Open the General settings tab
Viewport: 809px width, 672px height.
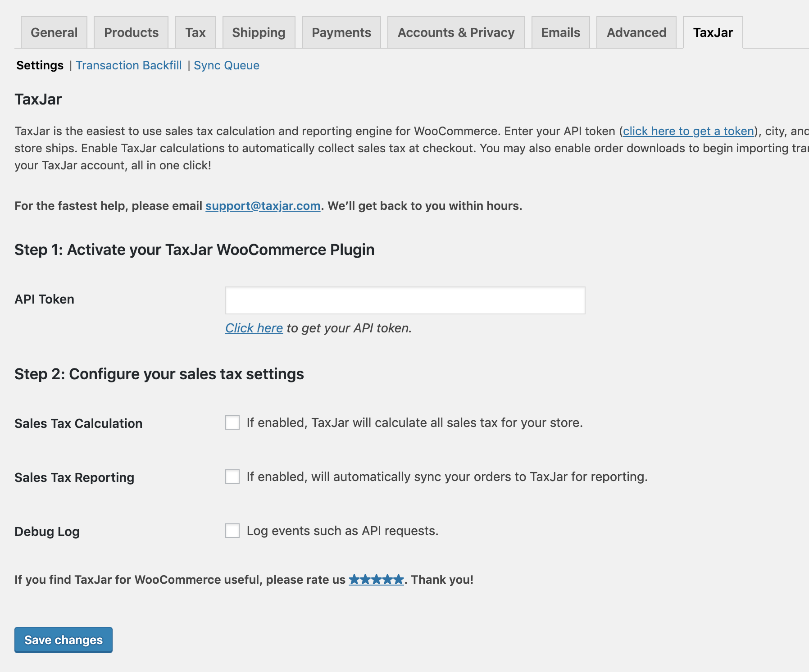coord(54,32)
